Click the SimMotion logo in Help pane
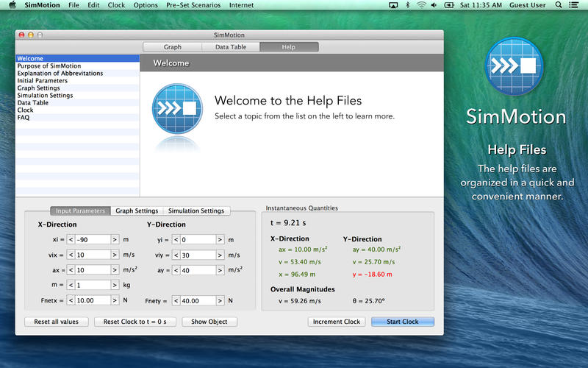The width and height of the screenshot is (588, 368). point(177,109)
